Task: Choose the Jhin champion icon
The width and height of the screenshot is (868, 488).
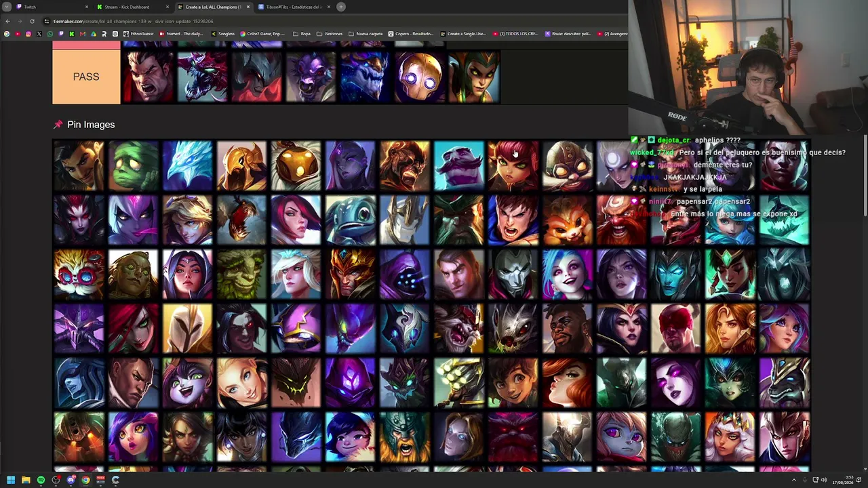Action: pyautogui.click(x=513, y=274)
